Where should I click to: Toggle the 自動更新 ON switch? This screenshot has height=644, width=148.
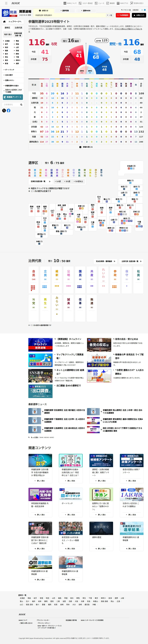pyautogui.click(x=143, y=10)
